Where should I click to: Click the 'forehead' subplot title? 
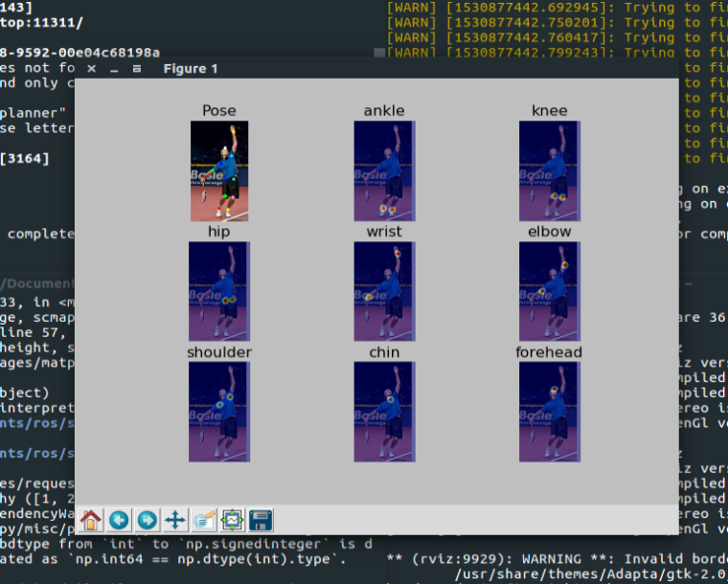pos(548,352)
